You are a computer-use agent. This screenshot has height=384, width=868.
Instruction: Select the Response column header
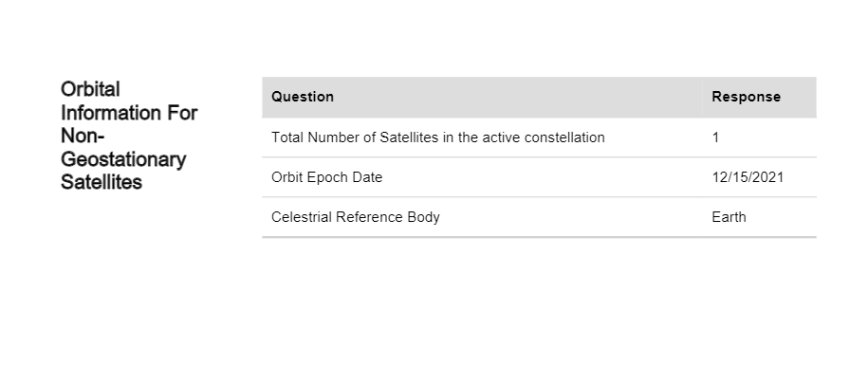[746, 97]
